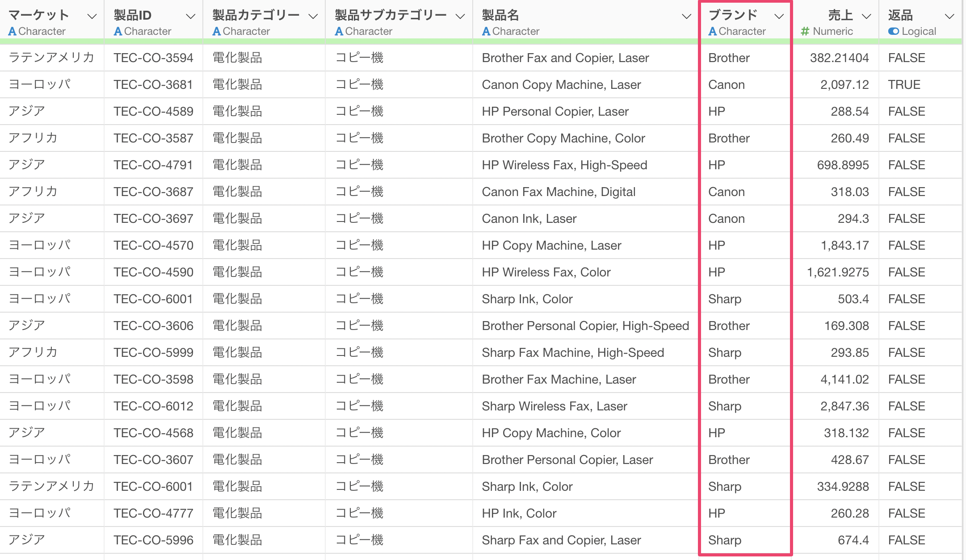Click cell HP Personal Copier, Laser

click(555, 111)
